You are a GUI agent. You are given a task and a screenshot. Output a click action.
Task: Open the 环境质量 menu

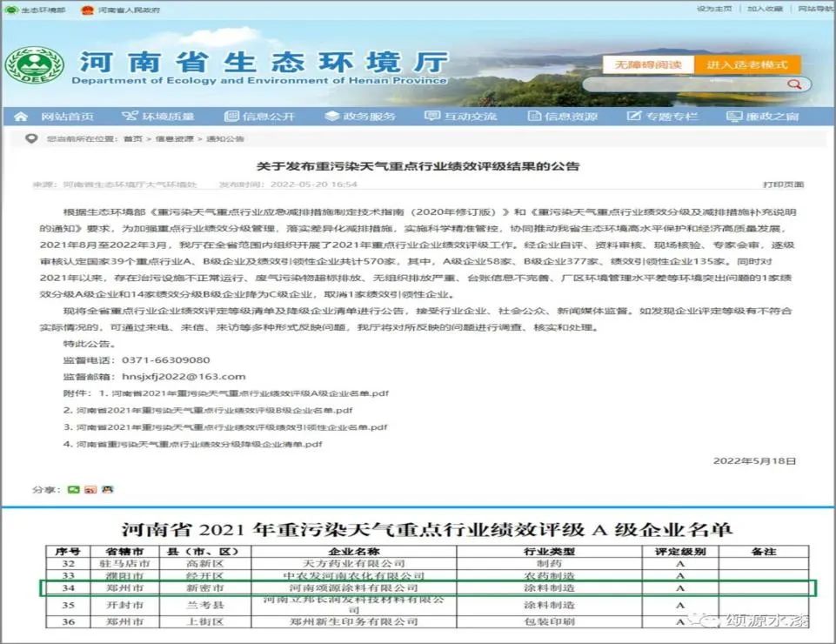(157, 117)
